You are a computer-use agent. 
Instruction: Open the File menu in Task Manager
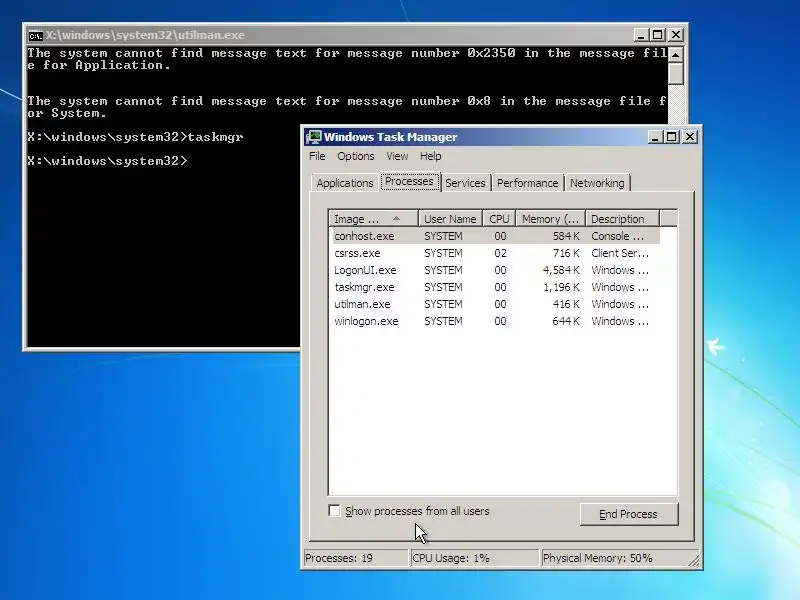pos(317,156)
